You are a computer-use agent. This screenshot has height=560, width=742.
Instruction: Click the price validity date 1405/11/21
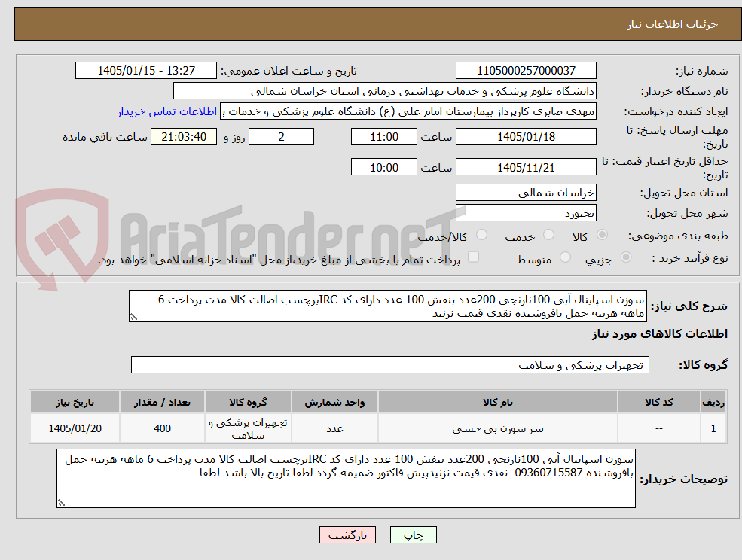[526, 167]
